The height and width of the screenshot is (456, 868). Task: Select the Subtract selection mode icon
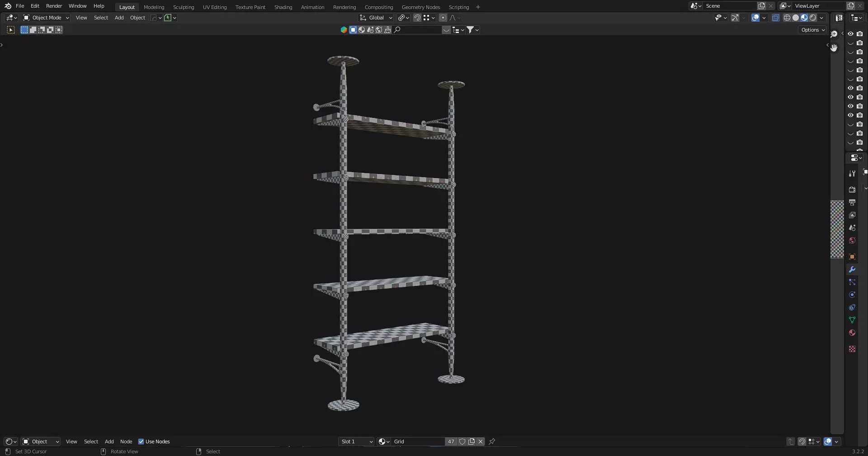[42, 30]
